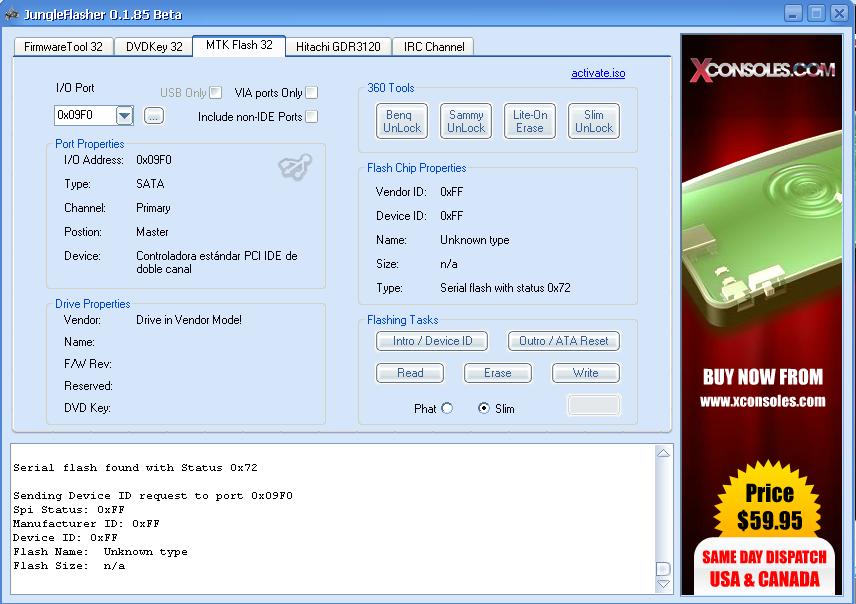Click the drive connection icon in Port Properties
This screenshot has width=856, height=604.
(x=295, y=168)
